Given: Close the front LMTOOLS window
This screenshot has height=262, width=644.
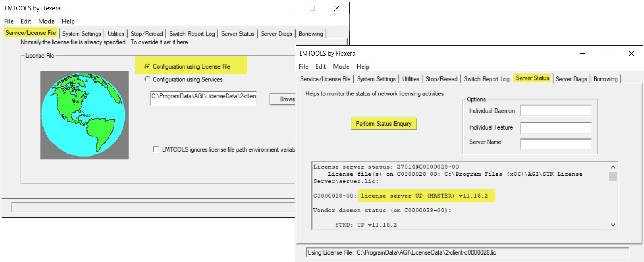Looking at the screenshot, I should tap(632, 54).
